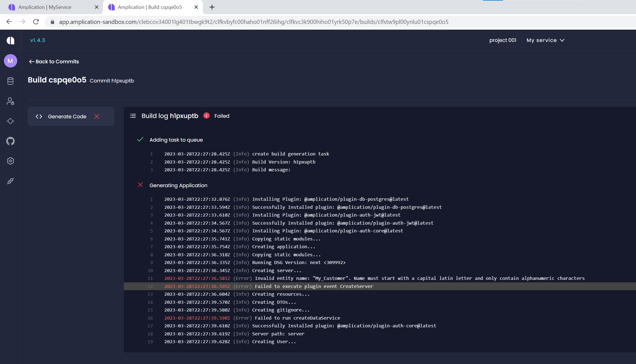636x364 pixels.
Task: Click the site lock icon in address bar
Action: (x=52, y=22)
